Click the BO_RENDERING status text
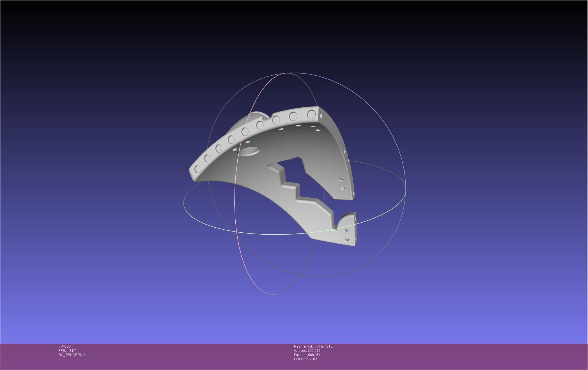Image resolution: width=588 pixels, height=370 pixels. (72, 355)
